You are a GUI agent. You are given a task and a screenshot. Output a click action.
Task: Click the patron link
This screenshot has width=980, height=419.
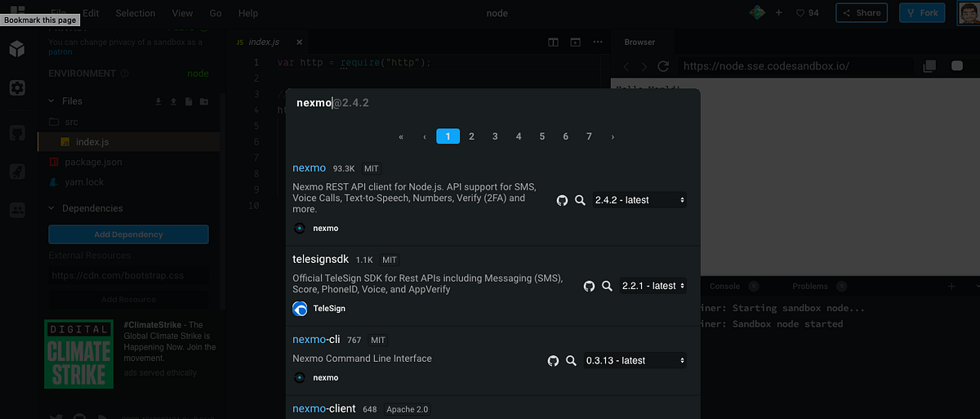pos(60,51)
